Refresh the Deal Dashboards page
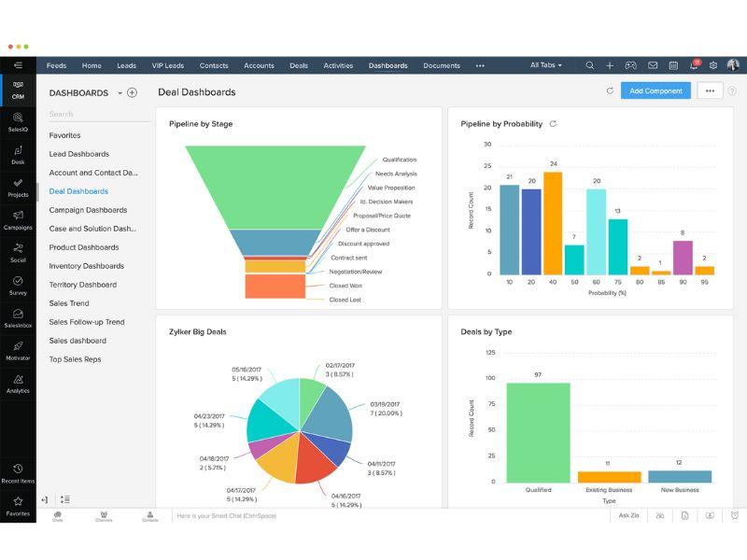The width and height of the screenshot is (747, 560). coord(610,91)
